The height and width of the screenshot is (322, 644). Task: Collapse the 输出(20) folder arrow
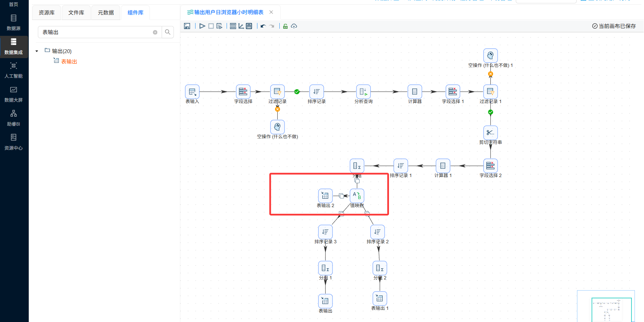(37, 51)
